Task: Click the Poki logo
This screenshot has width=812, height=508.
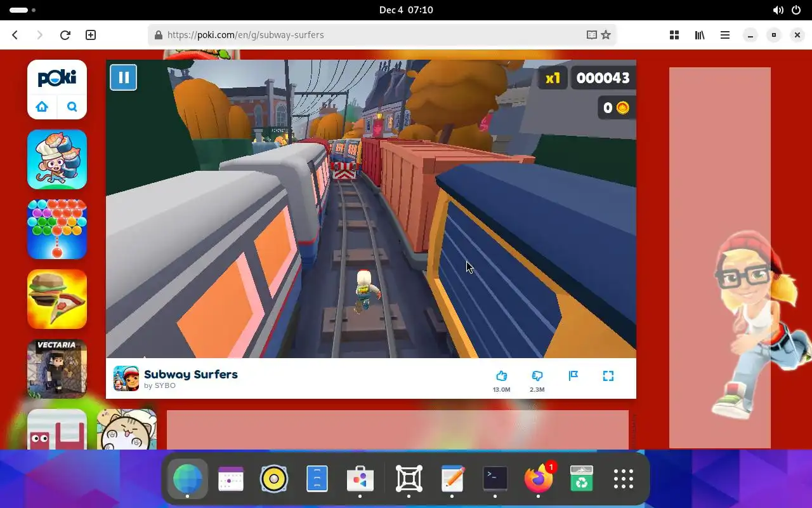Action: (57, 78)
